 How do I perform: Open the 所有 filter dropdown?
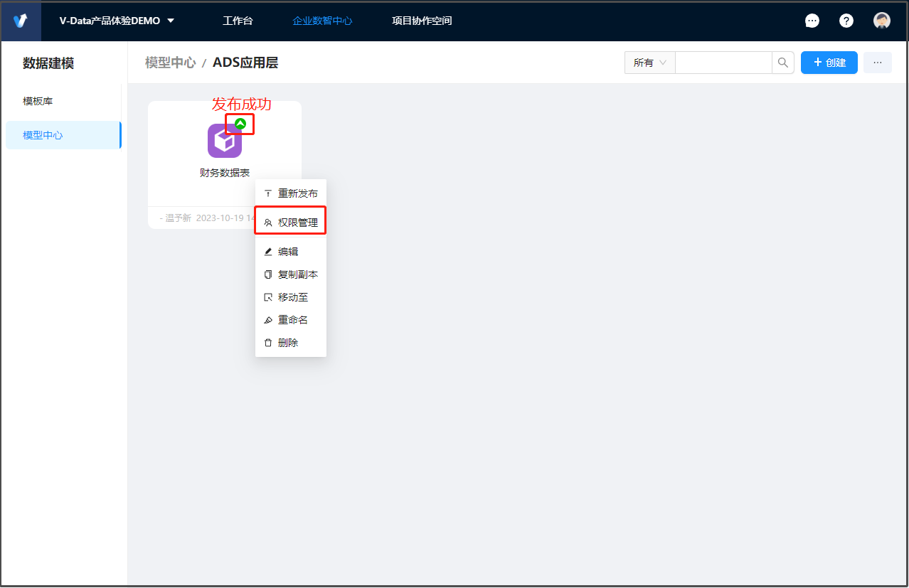pos(649,63)
